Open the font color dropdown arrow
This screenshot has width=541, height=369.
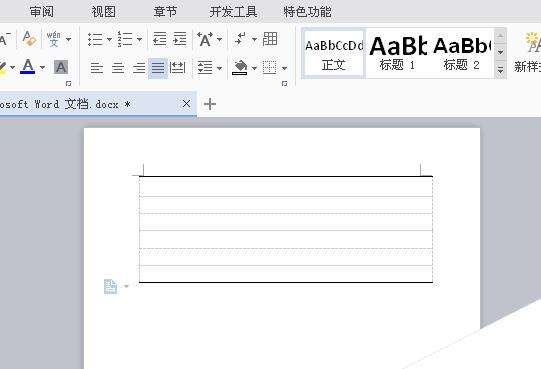click(x=42, y=67)
